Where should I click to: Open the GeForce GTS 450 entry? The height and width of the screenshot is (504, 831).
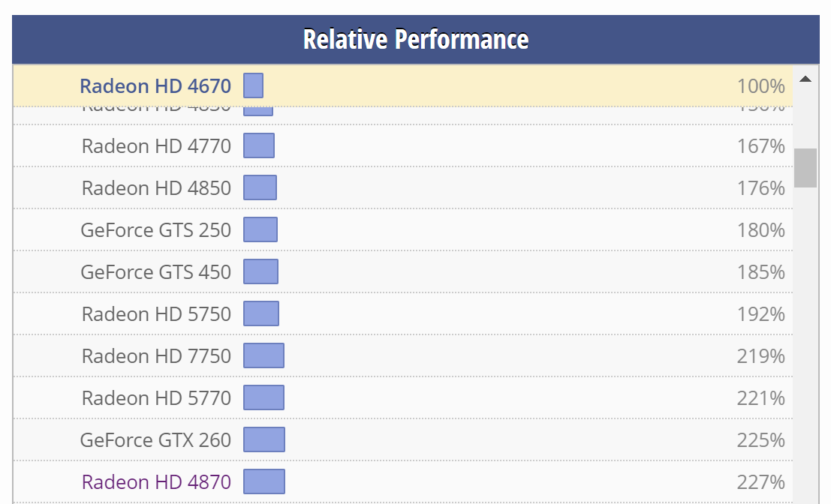coord(155,271)
